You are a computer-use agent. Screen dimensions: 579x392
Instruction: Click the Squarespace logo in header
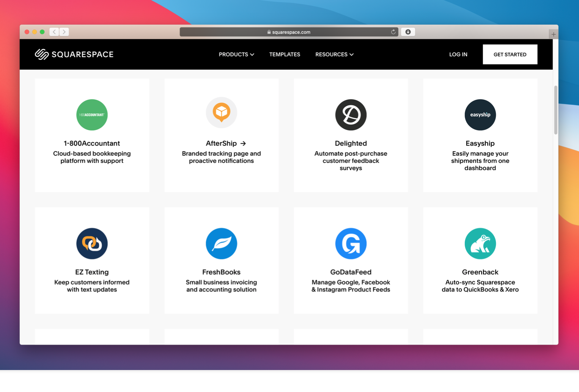pos(74,55)
